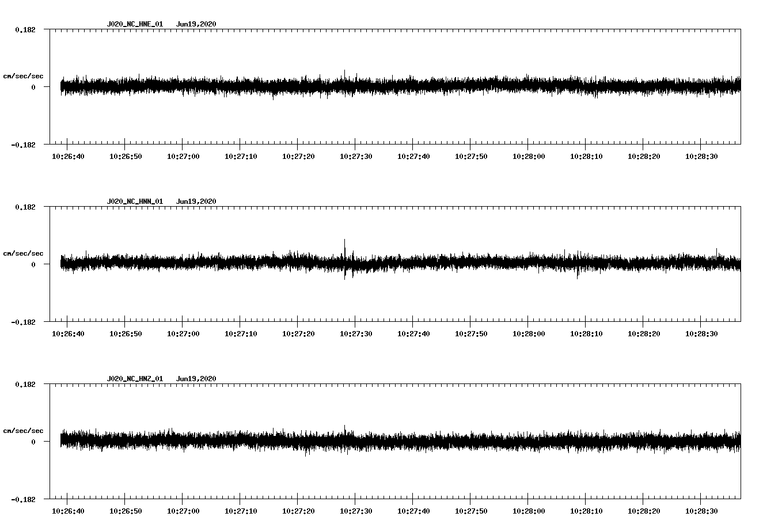Click the 10:28:00 time label under HNE plot
Viewport: 782px width, 532px height.
tap(529, 157)
